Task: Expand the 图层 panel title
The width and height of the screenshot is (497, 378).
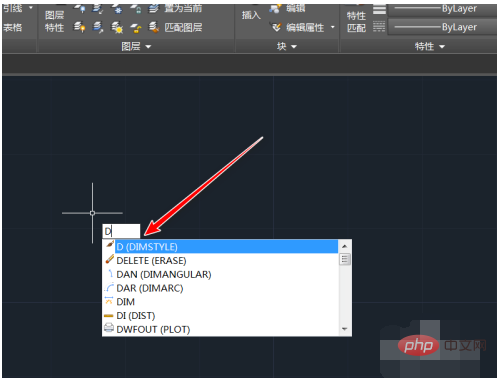Action: coord(136,46)
